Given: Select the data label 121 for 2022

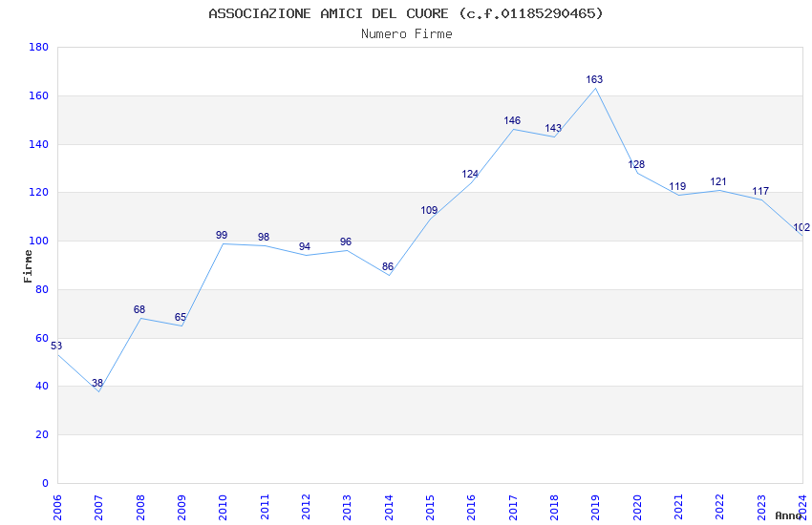Looking at the screenshot, I should [718, 181].
